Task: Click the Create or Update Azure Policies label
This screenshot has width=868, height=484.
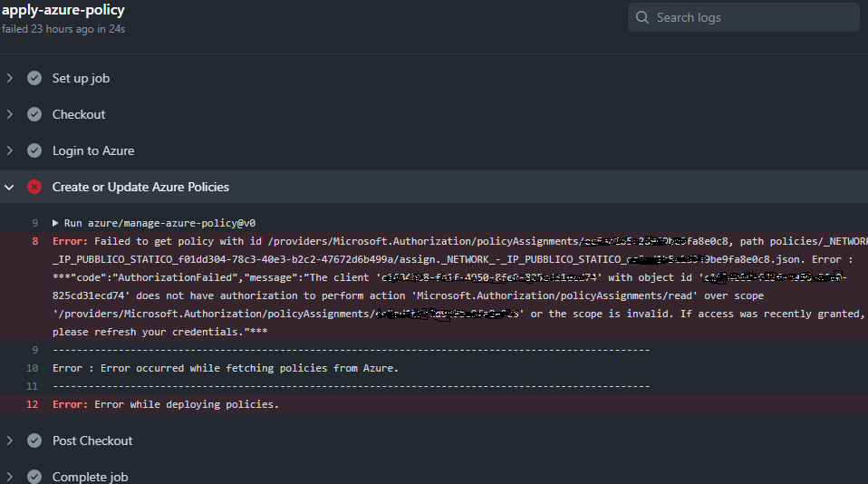Action: tap(140, 188)
